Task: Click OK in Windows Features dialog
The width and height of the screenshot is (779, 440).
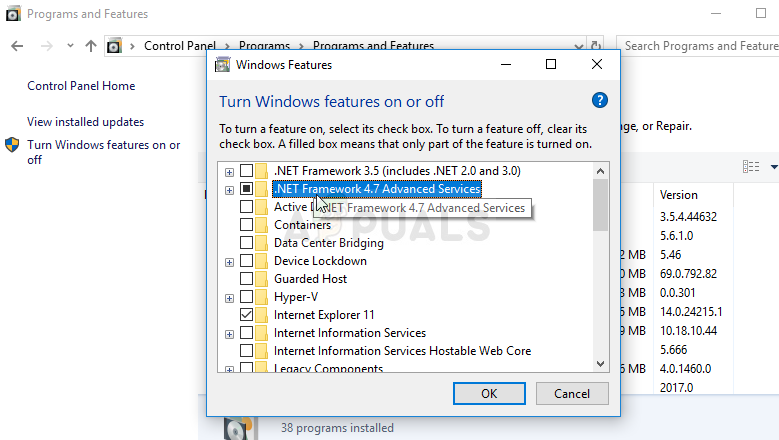Action: (x=489, y=394)
